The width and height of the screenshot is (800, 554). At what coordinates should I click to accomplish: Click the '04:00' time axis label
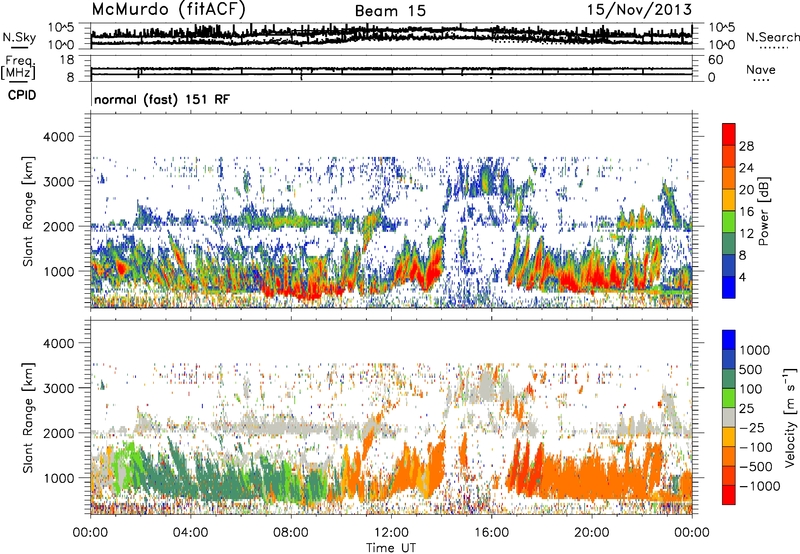[x=191, y=533]
